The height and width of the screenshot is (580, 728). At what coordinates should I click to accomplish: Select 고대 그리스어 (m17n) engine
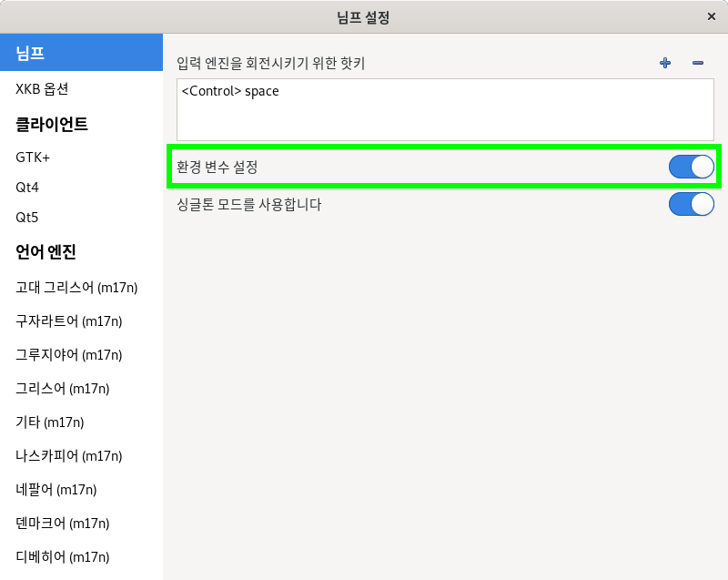pyautogui.click(x=81, y=288)
